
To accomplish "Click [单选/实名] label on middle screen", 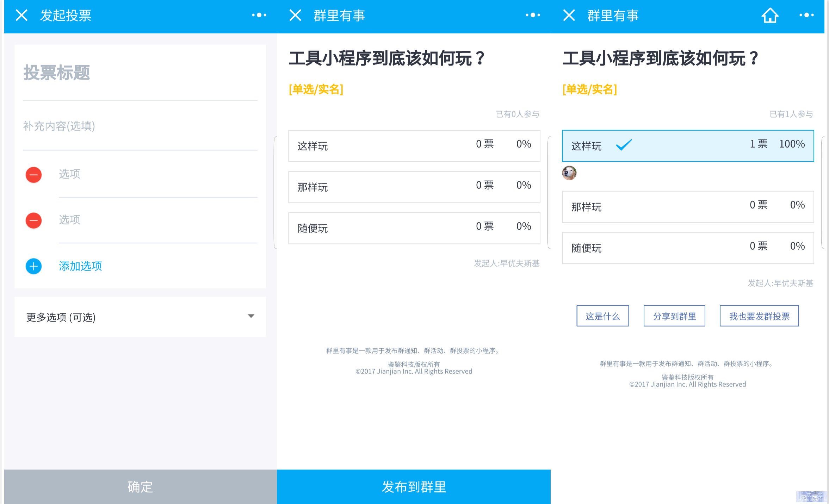I will point(316,89).
